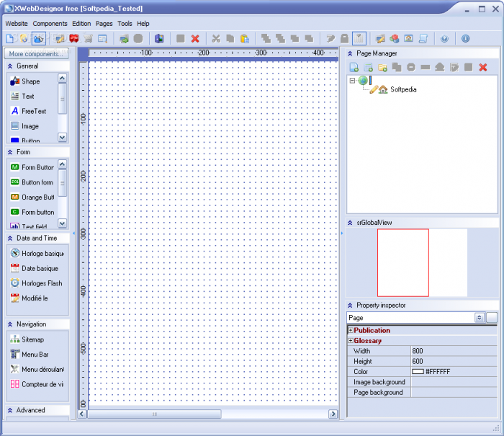Click the Color #FFFFFF swatch
This screenshot has height=436, width=504.
point(418,371)
